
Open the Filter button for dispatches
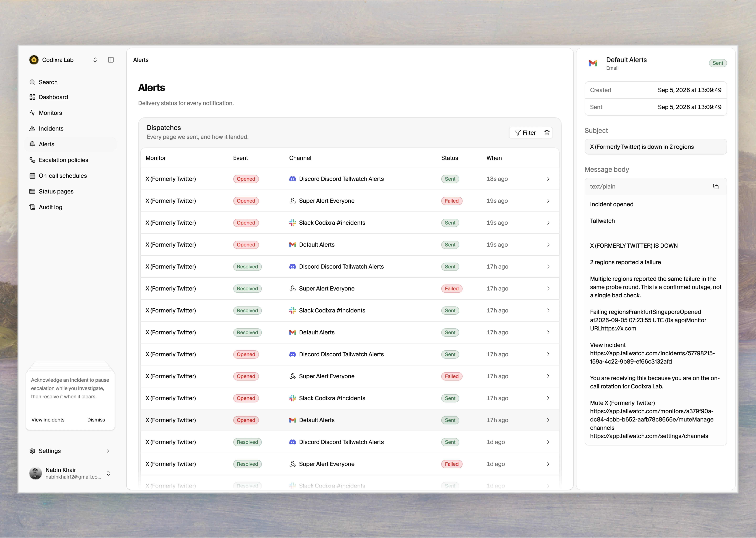click(x=525, y=133)
